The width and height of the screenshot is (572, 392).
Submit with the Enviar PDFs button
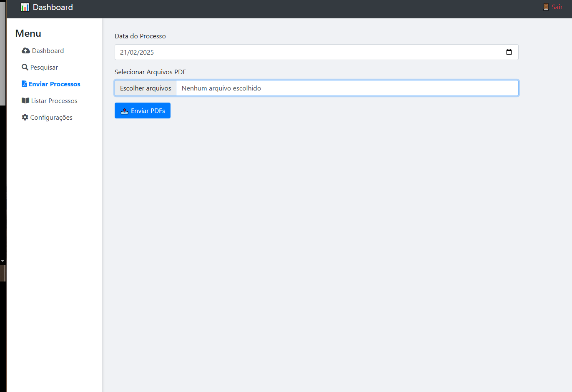click(143, 111)
